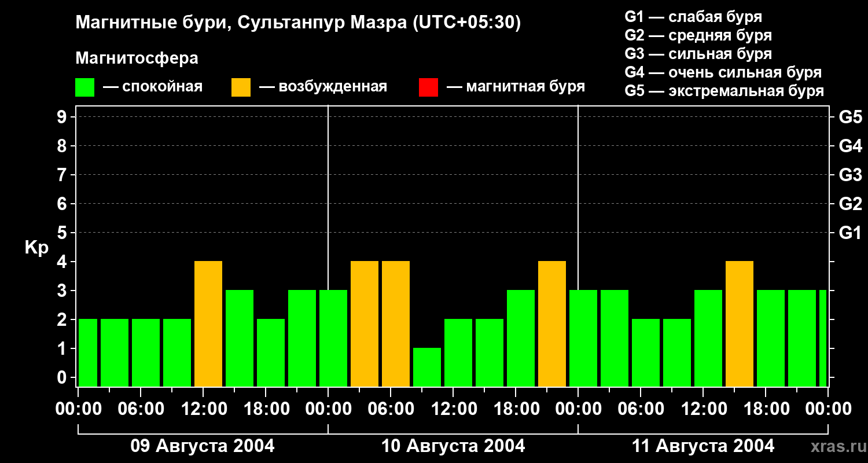The width and height of the screenshot is (868, 463).
Task: Click the first green bar at 00:00 on 09 August
Action: tap(88, 353)
